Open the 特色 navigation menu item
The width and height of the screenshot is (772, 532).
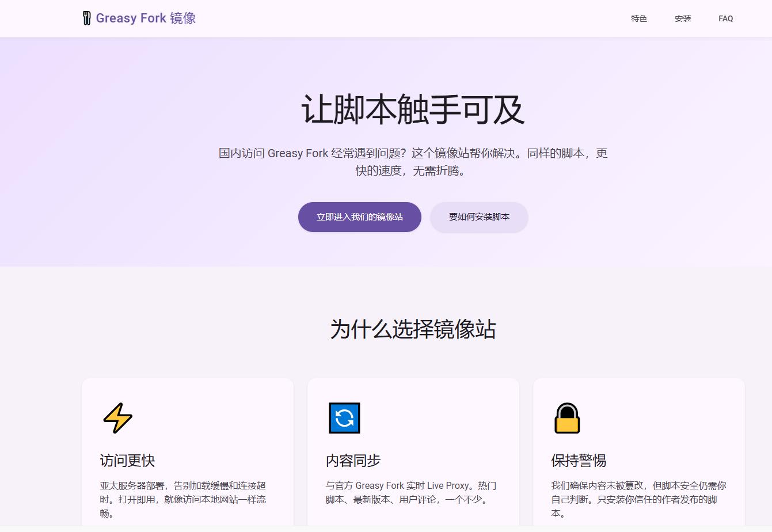[x=638, y=18]
